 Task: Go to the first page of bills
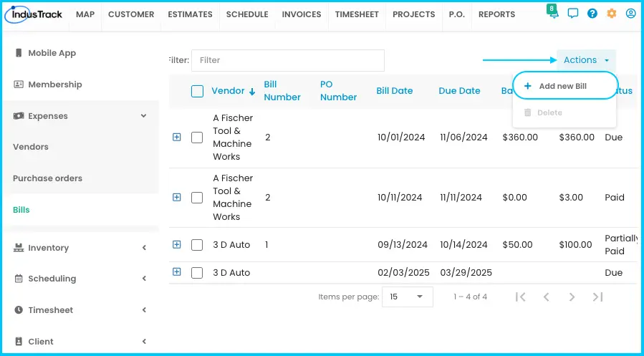[520, 297]
